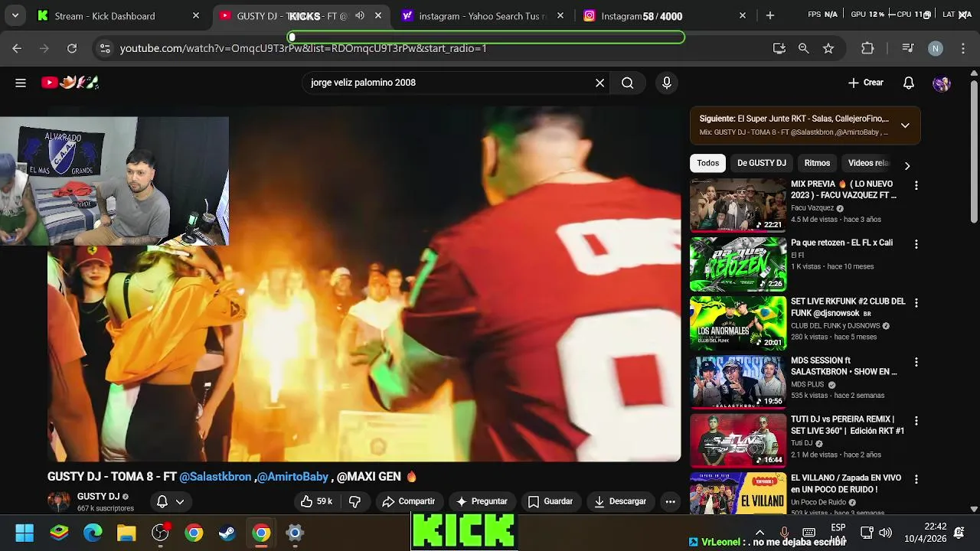This screenshot has width=980, height=551.
Task: Switch to the Instagram tab
Action: tap(665, 15)
